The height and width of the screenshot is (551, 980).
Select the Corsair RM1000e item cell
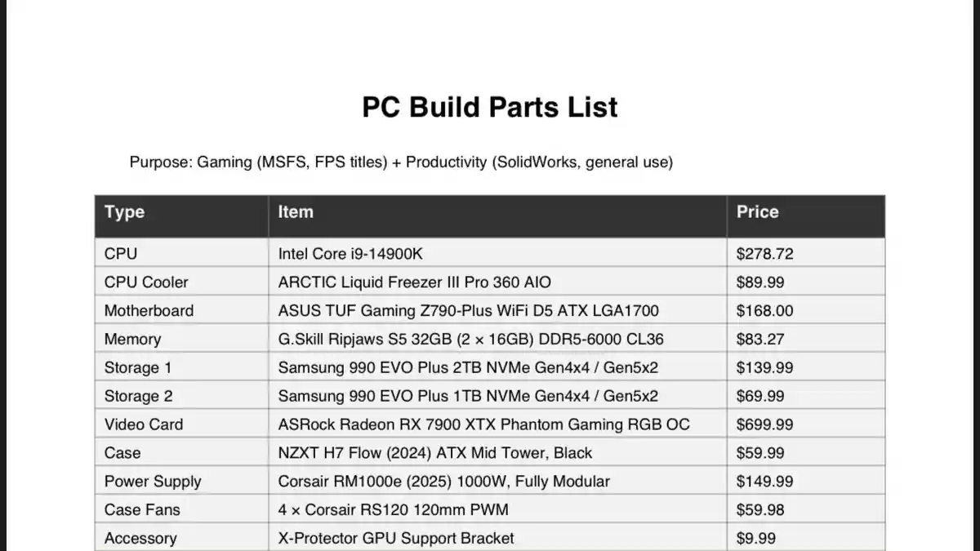(x=443, y=482)
